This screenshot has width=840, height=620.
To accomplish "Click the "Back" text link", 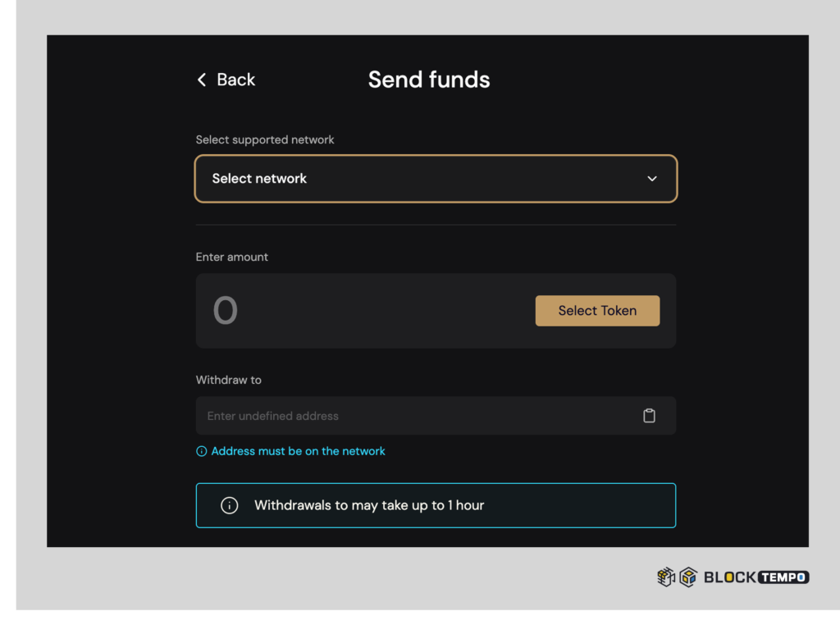I will click(235, 80).
